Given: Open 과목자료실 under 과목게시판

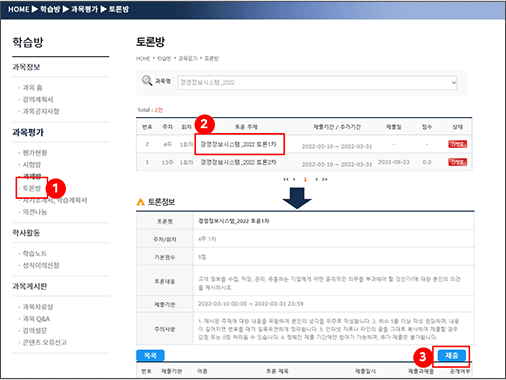Looking at the screenshot, I should 38,307.
